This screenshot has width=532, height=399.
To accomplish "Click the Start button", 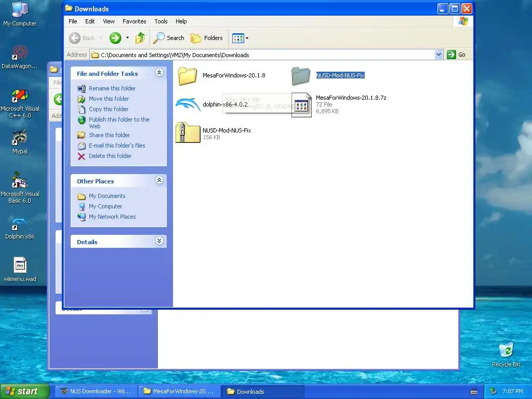I will pyautogui.click(x=24, y=391).
